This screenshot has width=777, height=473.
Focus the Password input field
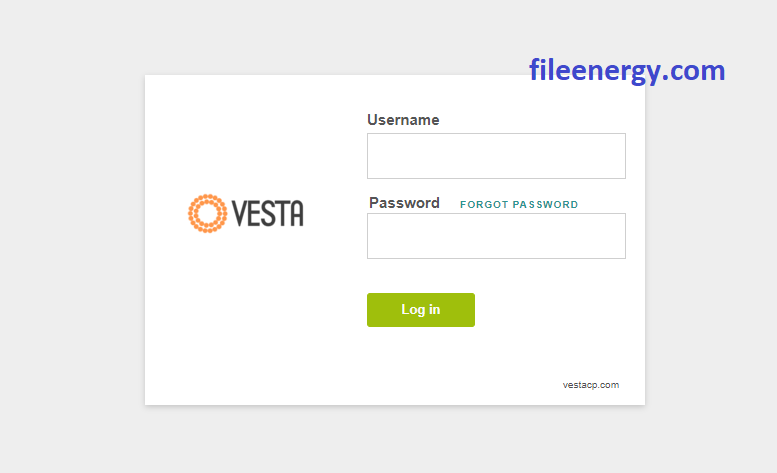click(x=496, y=236)
